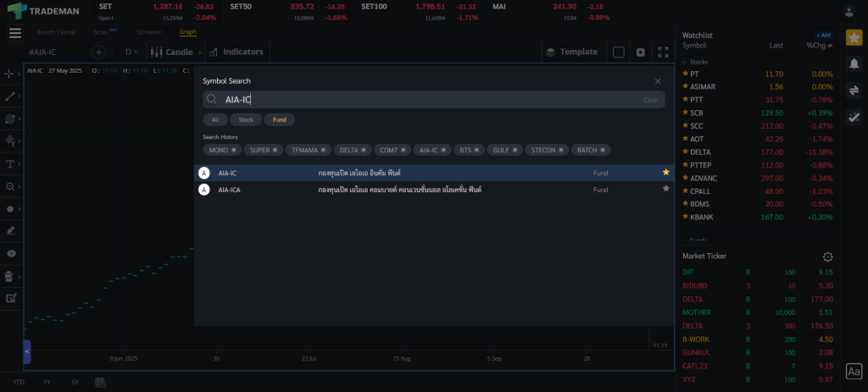Switch to the Screener tab
This screenshot has height=392, width=868.
[148, 32]
